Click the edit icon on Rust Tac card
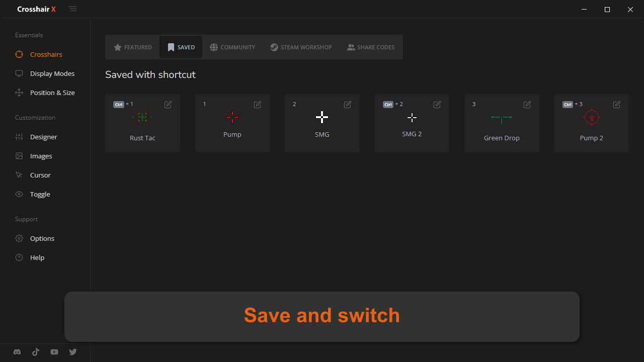The image size is (644, 362). [x=168, y=105]
